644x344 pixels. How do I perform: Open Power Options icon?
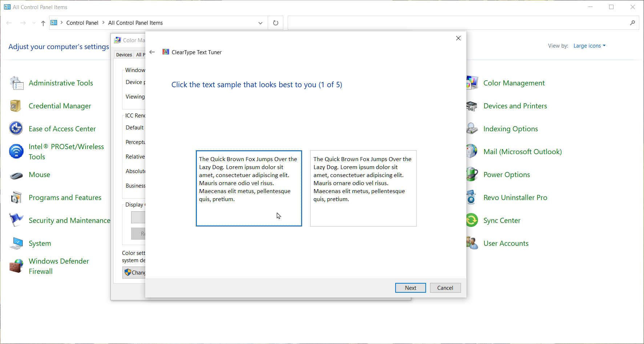tap(472, 175)
